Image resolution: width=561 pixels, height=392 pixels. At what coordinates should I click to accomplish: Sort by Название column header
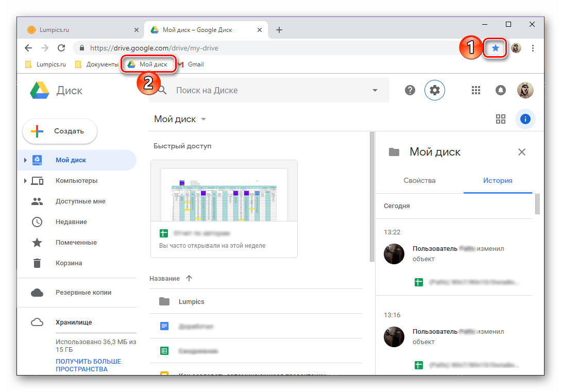(164, 279)
